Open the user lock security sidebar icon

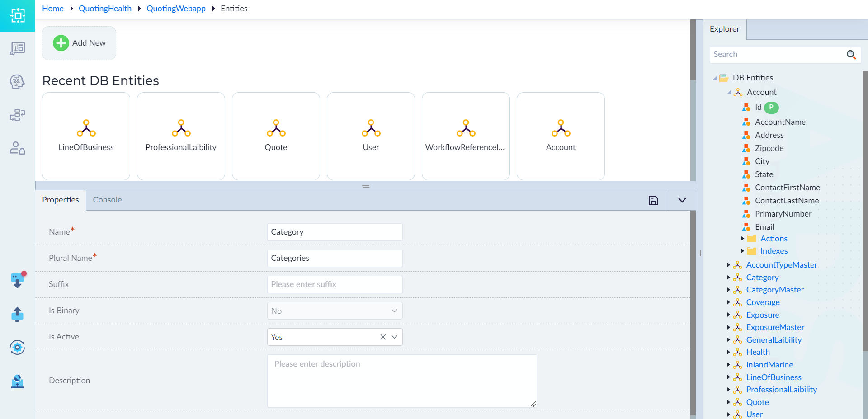coord(17,148)
